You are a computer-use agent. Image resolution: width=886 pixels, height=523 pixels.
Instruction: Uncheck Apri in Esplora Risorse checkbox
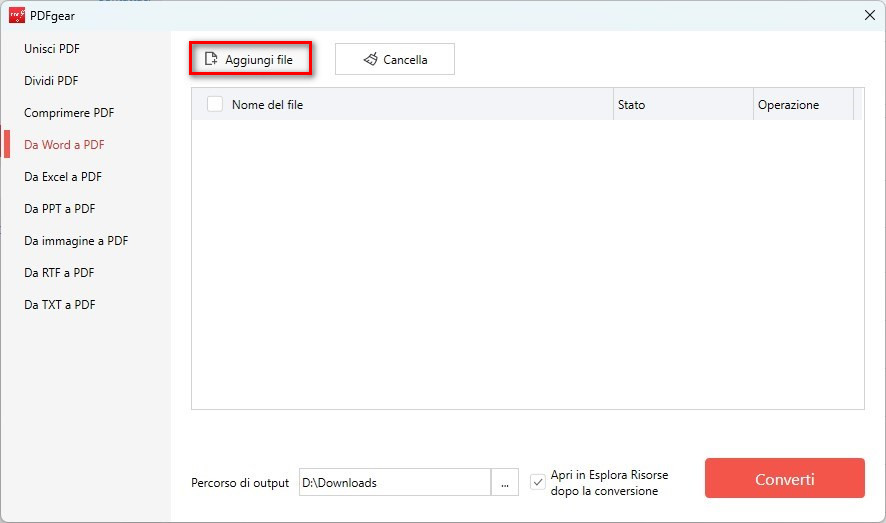point(537,482)
